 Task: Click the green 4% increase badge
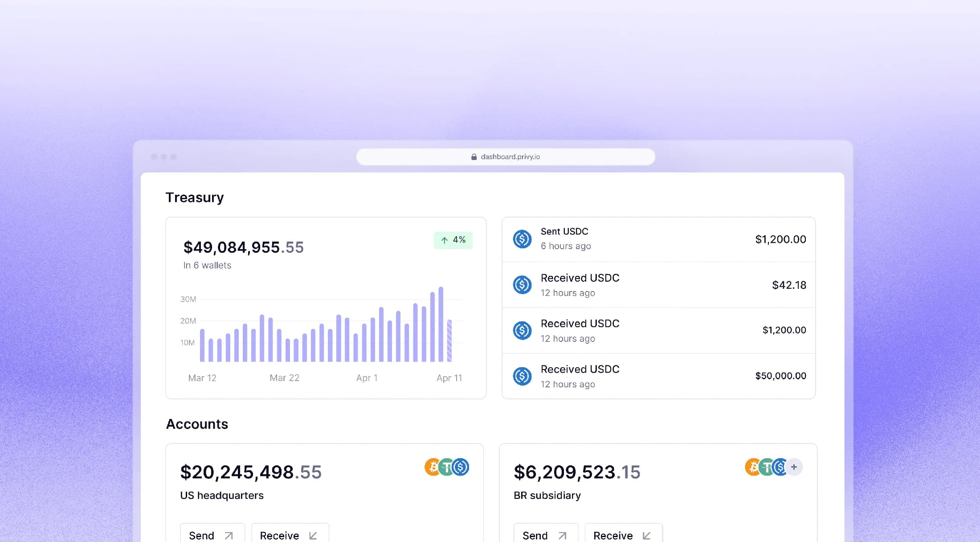tap(453, 240)
